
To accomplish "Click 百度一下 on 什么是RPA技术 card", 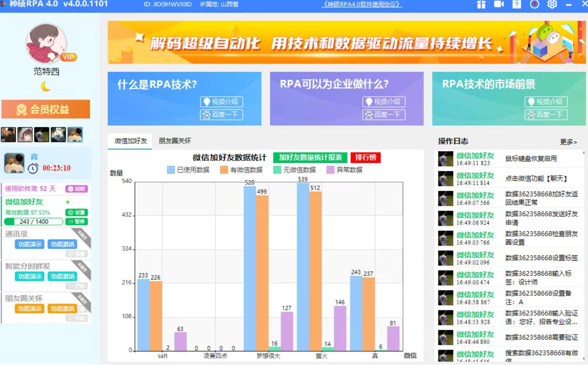I will 221,115.
